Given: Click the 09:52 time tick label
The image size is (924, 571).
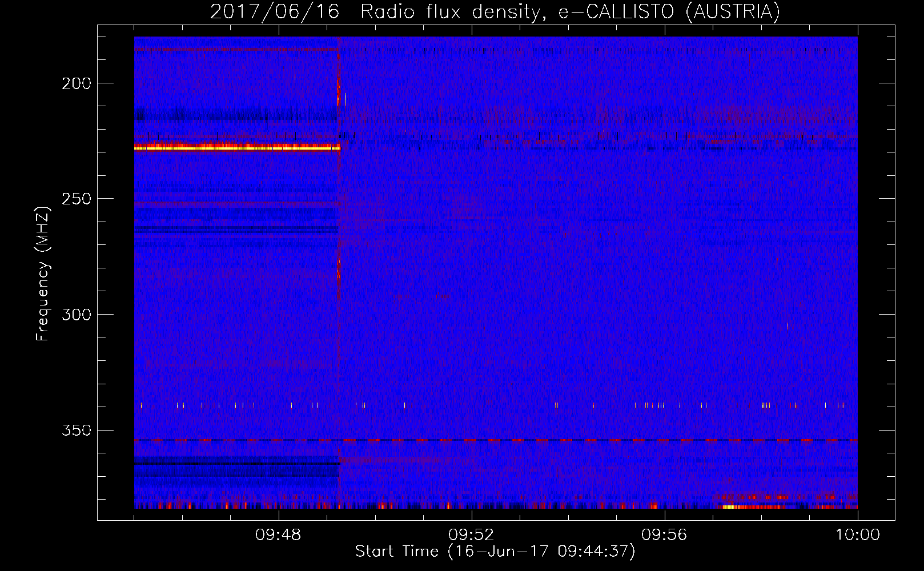Looking at the screenshot, I should (471, 535).
